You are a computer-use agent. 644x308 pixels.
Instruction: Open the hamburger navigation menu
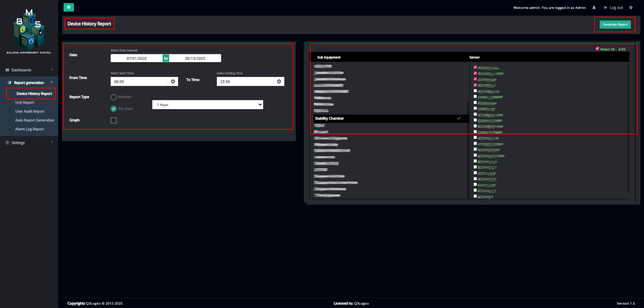click(x=69, y=7)
